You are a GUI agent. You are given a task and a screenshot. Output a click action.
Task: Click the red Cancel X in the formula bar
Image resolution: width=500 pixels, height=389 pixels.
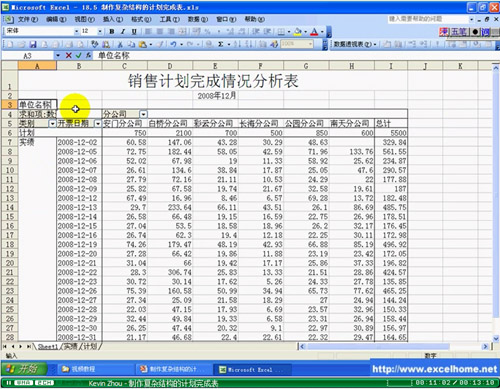coord(68,55)
